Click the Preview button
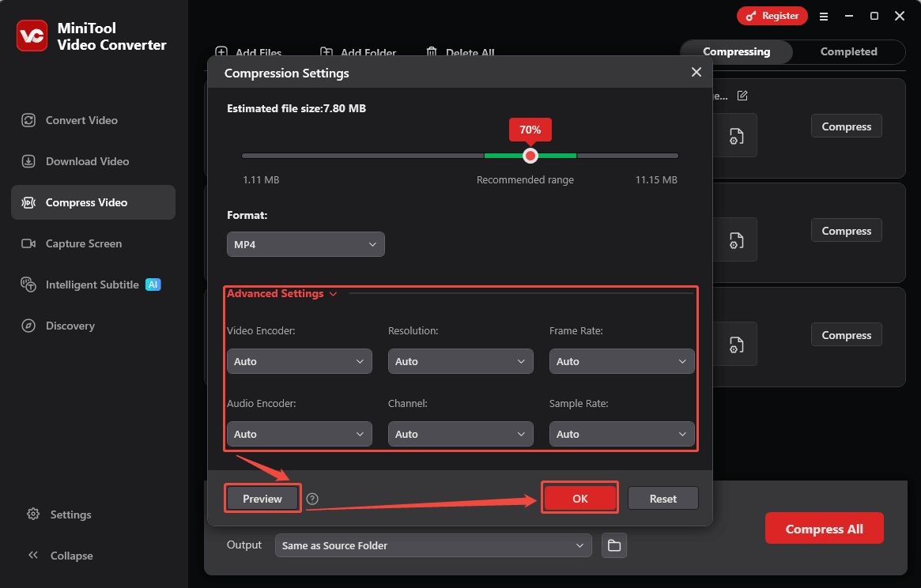The width and height of the screenshot is (921, 588). pyautogui.click(x=262, y=499)
